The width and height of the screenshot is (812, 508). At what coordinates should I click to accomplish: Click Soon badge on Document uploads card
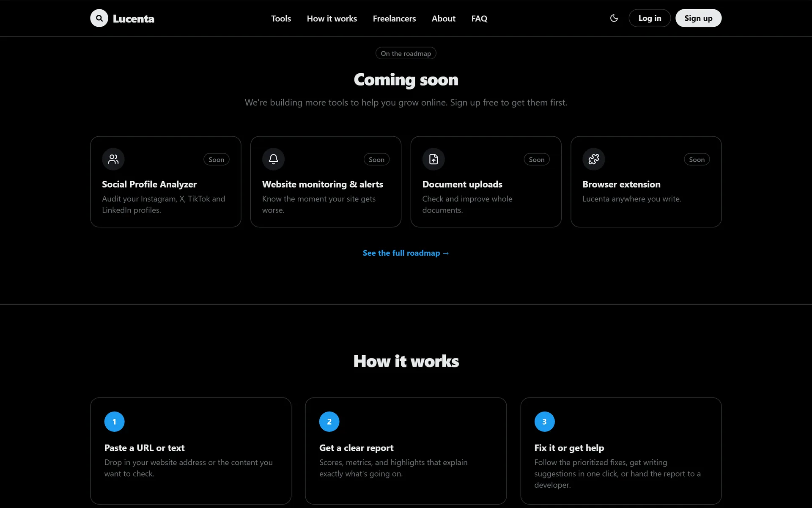[x=537, y=160]
